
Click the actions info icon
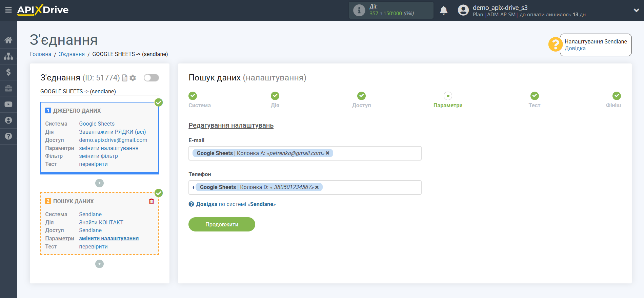coord(359,10)
